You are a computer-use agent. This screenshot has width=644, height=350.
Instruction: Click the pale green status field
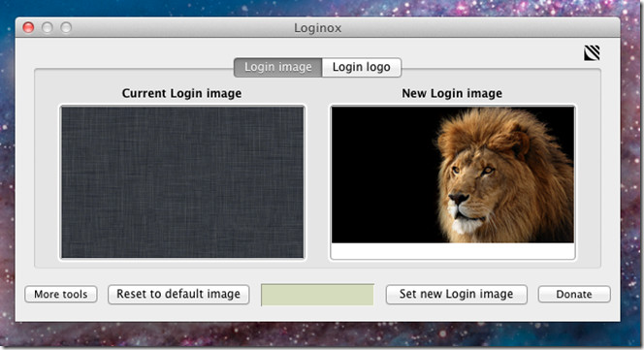pyautogui.click(x=317, y=295)
